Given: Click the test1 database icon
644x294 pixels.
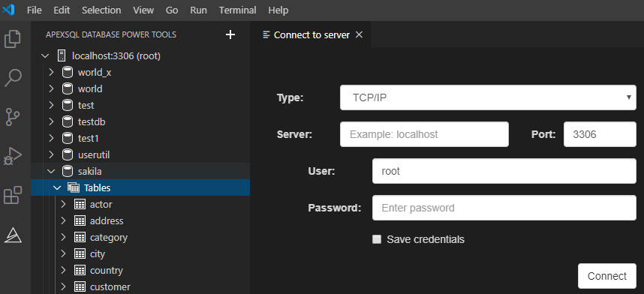Looking at the screenshot, I should tap(68, 139).
